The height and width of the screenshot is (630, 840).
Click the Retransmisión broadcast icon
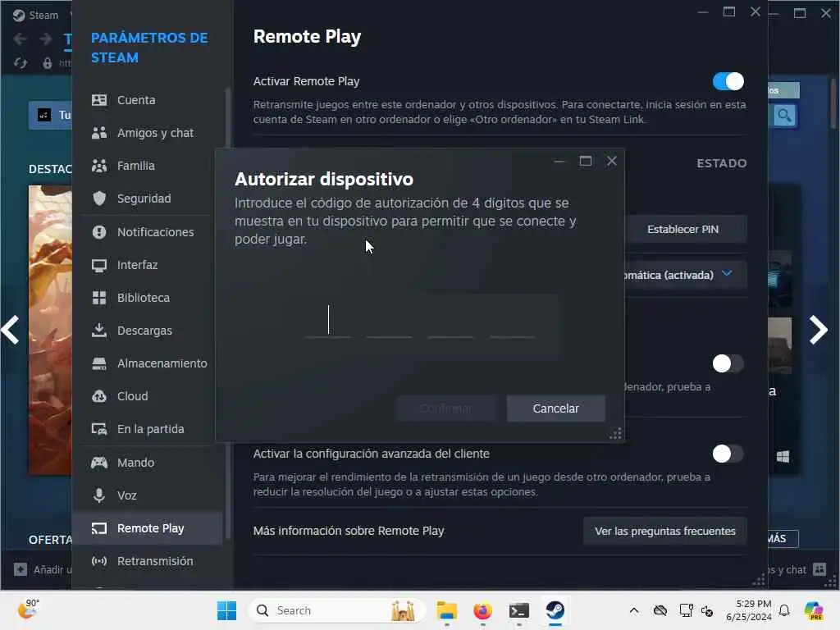99,561
